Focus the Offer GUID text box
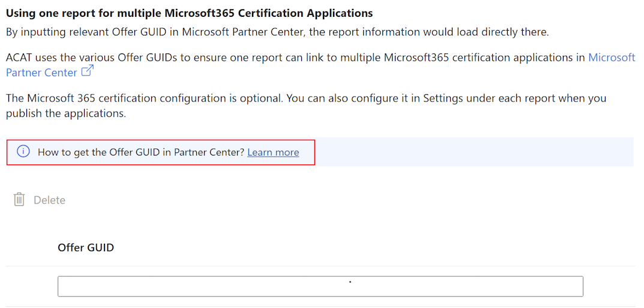 320,287
